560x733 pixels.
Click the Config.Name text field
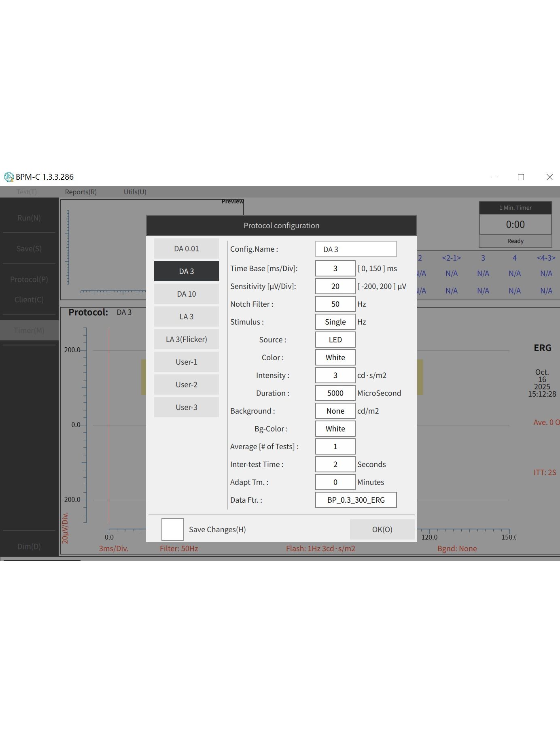point(356,249)
